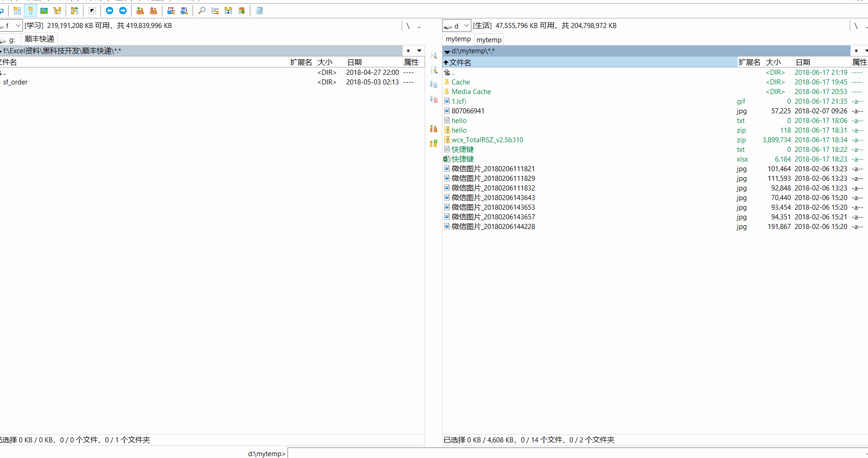This screenshot has width=868, height=458.
Task: Sort left panel by 大小 column
Action: [331, 62]
